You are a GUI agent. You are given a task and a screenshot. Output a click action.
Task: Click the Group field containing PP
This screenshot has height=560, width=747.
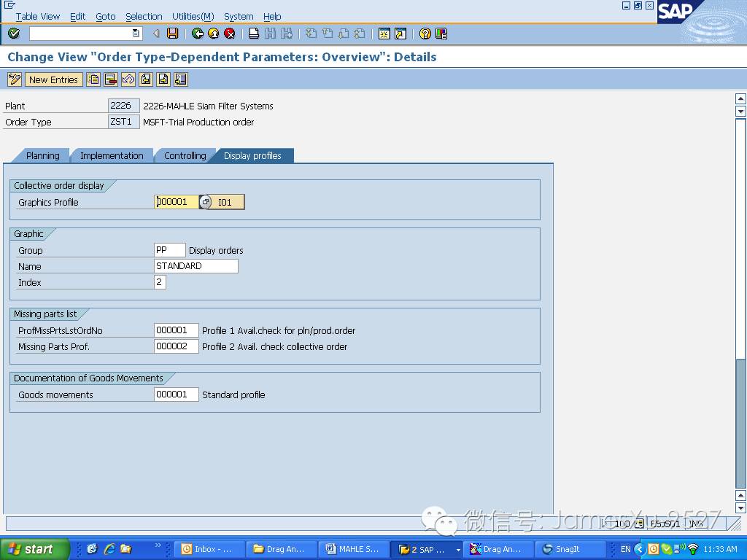point(169,250)
